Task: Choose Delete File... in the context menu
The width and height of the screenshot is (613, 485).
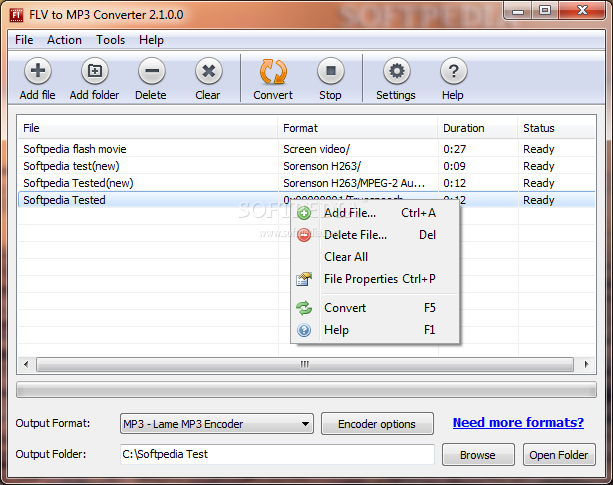Action: coord(375,235)
